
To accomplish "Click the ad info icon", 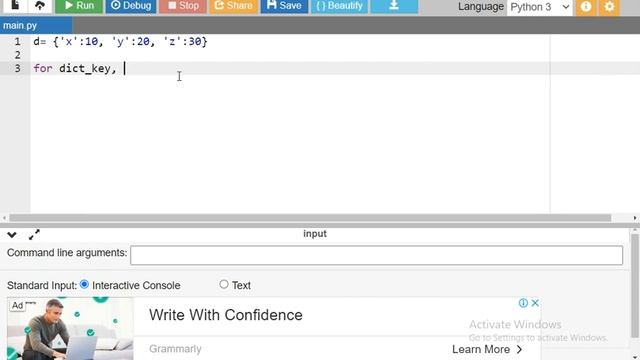I will 523,303.
